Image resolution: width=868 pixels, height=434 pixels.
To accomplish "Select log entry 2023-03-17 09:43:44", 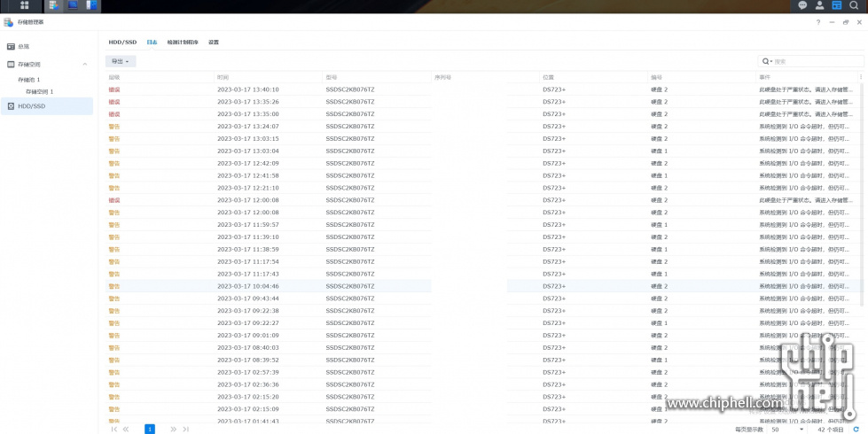I will click(x=481, y=298).
